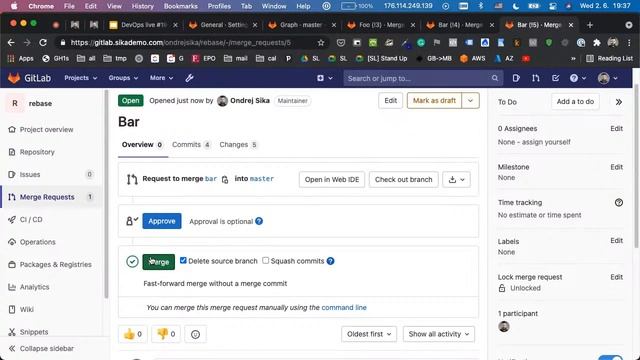Open Project overview in sidebar

click(x=47, y=129)
